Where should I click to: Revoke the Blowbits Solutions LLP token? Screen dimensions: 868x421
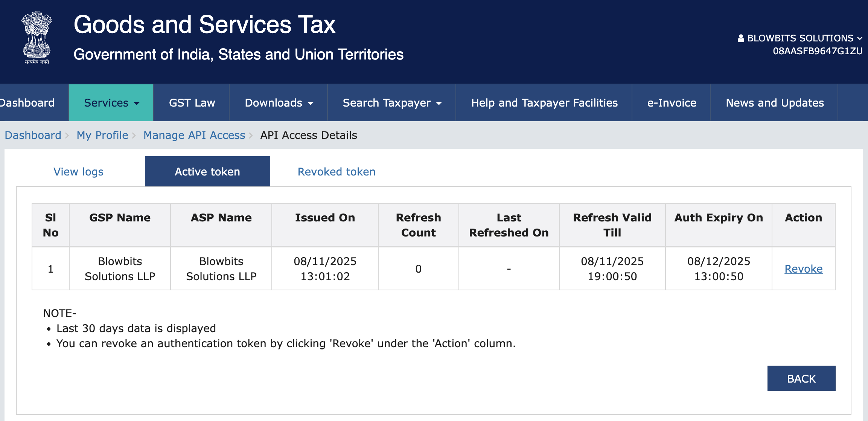click(x=804, y=268)
